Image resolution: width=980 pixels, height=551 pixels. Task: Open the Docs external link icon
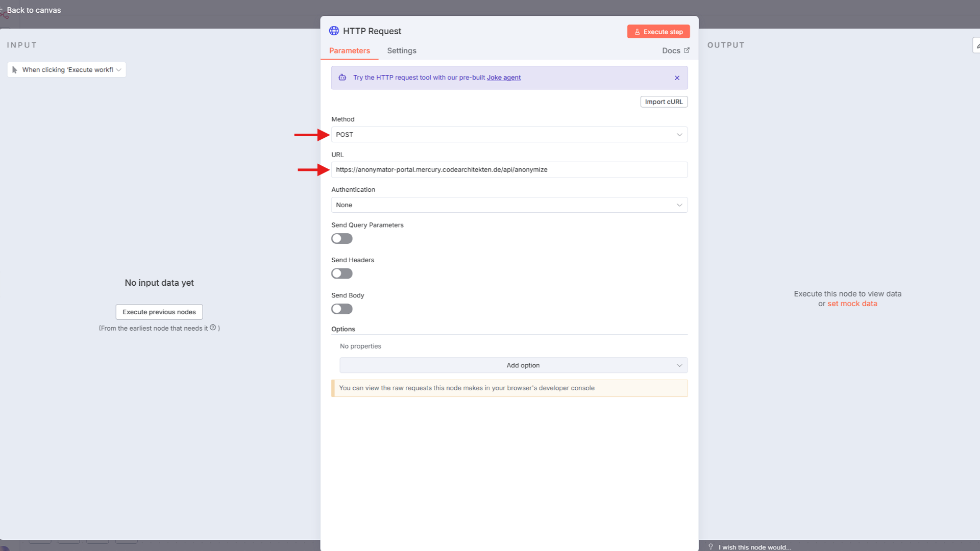687,51
